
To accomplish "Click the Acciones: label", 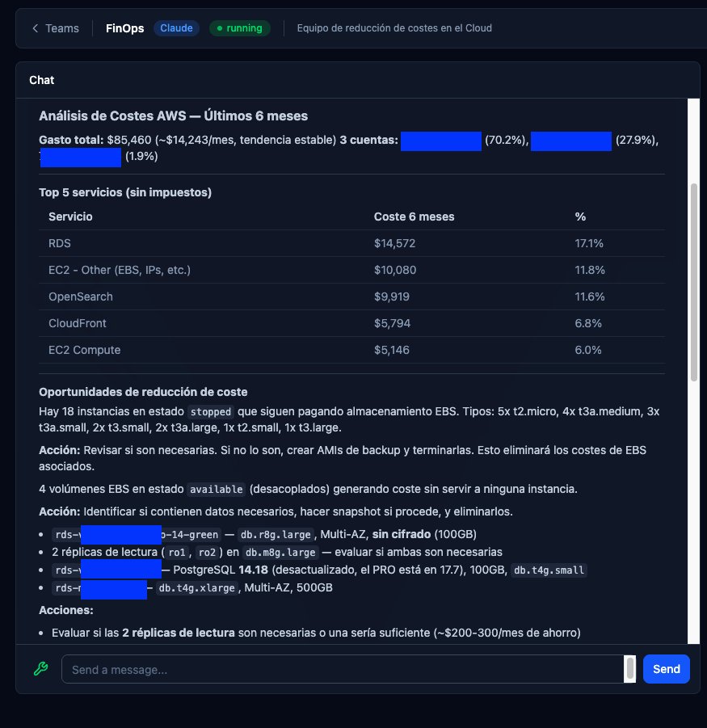I will [x=66, y=610].
